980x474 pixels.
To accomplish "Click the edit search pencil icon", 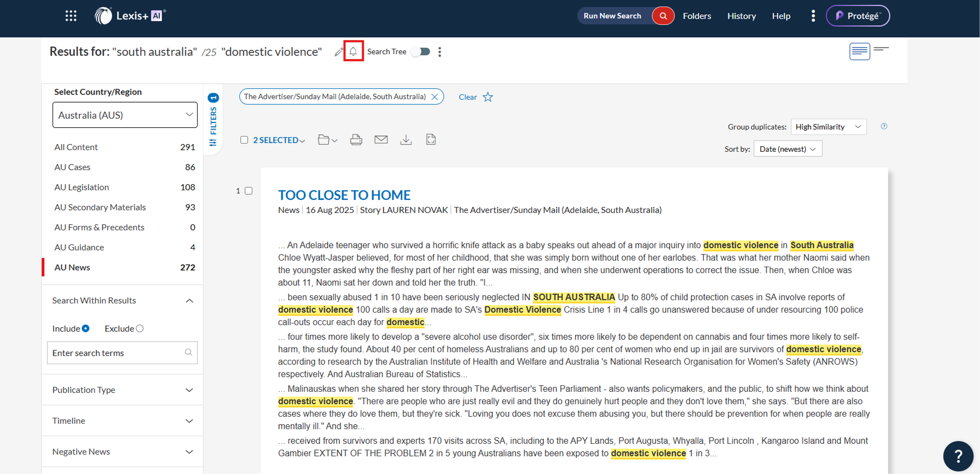I will click(x=339, y=51).
